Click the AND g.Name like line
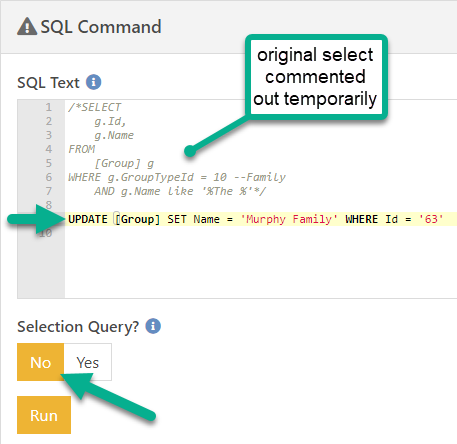This screenshot has height=444, width=457. [x=180, y=191]
